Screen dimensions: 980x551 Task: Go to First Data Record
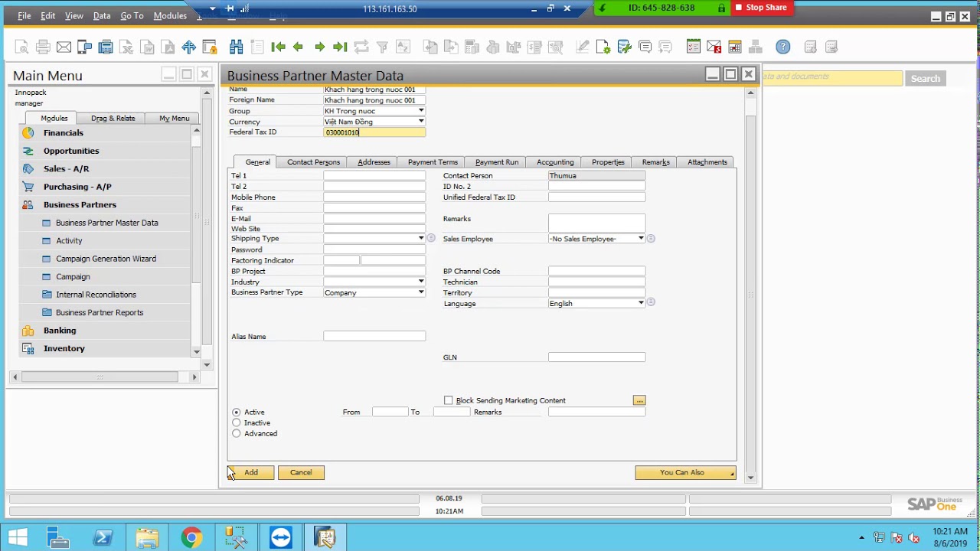click(x=278, y=47)
